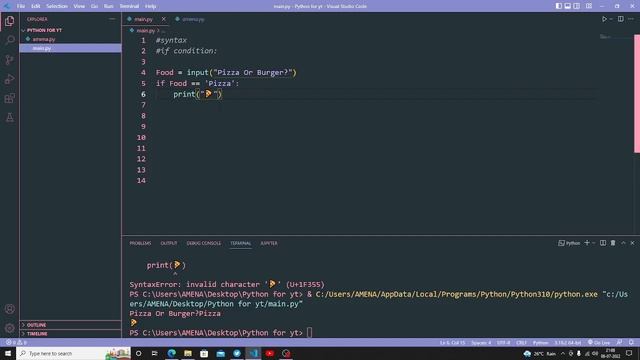Click Ln 6 Col cursor position status

452,342
